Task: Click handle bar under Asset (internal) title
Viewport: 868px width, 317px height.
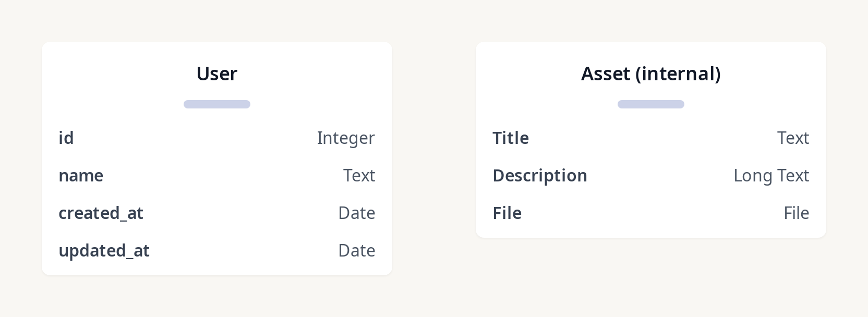Action: pos(650,104)
